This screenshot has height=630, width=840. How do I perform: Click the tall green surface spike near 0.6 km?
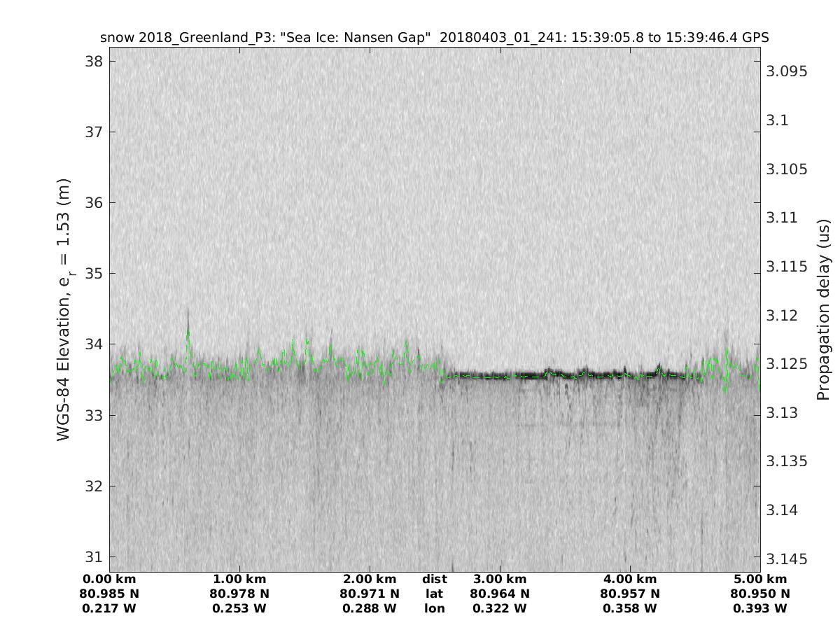(x=188, y=336)
